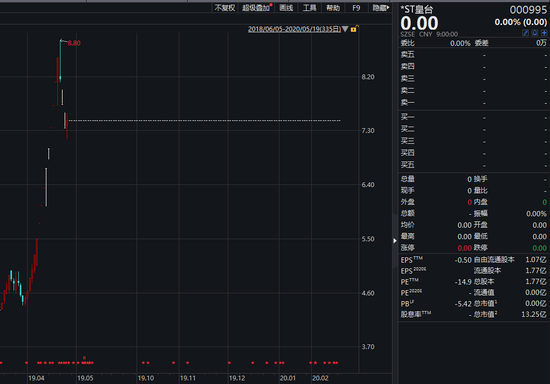
Task: Click the 自由流通股本 value 1.07亿
Action: [x=536, y=260]
